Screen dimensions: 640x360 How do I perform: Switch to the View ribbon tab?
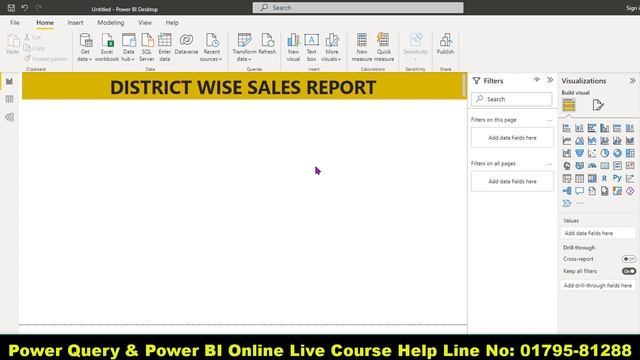click(x=145, y=23)
